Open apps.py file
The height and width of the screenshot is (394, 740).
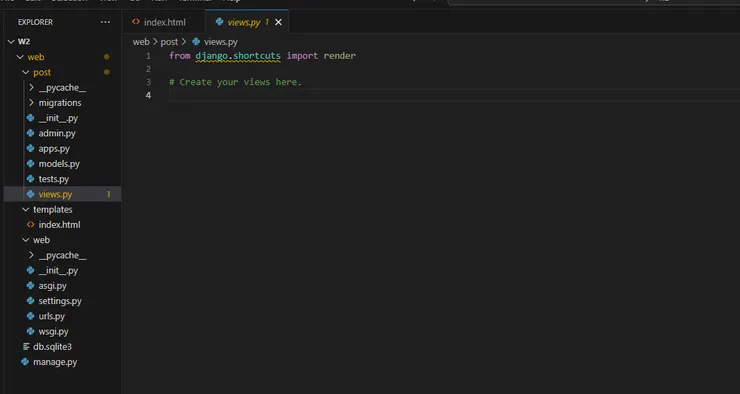tap(54, 149)
